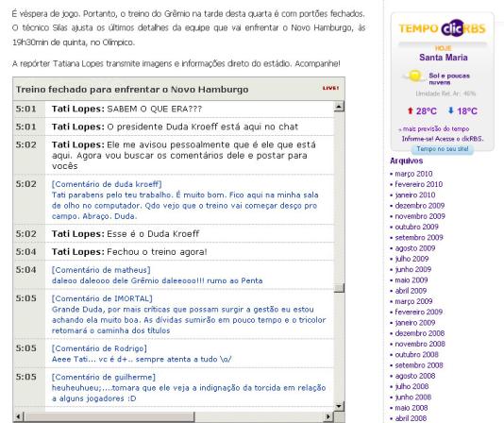Click '[Comentário de guilherme]' header
Viewport: 504px width, 423px height.
[x=104, y=377]
